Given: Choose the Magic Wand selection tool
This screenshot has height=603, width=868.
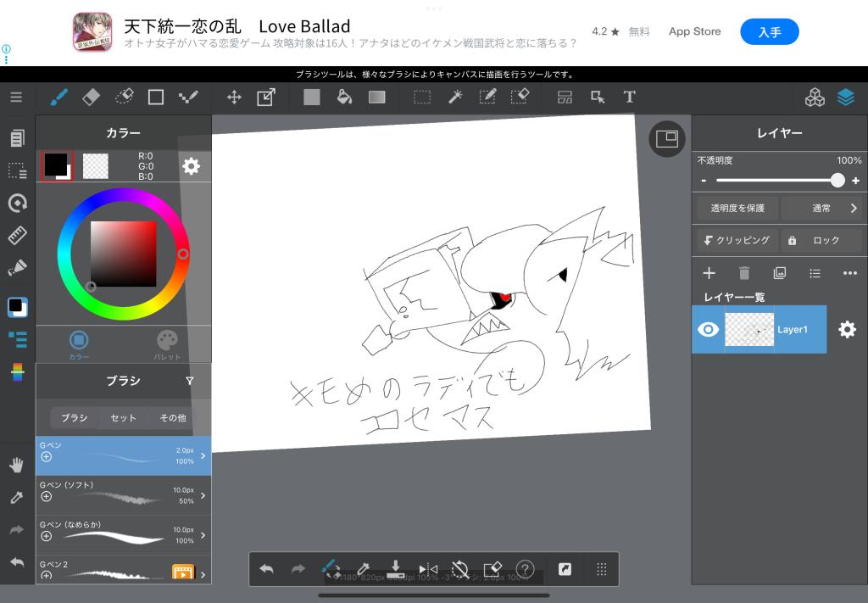Looking at the screenshot, I should click(455, 97).
